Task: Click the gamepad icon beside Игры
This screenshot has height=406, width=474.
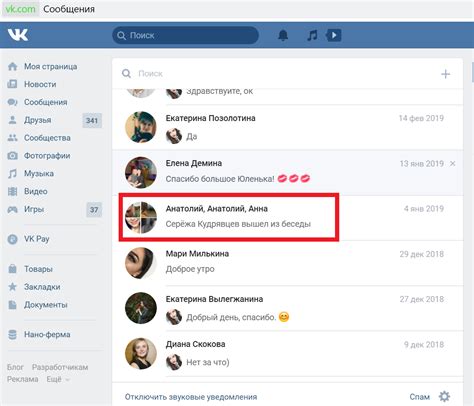Action: pos(12,209)
